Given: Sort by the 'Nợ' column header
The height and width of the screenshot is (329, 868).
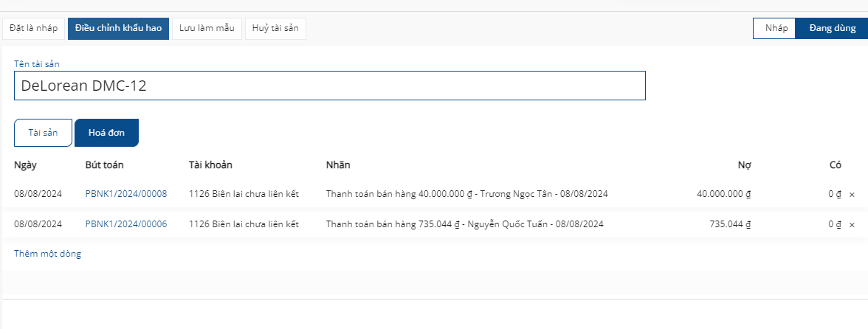Looking at the screenshot, I should pyautogui.click(x=745, y=164).
